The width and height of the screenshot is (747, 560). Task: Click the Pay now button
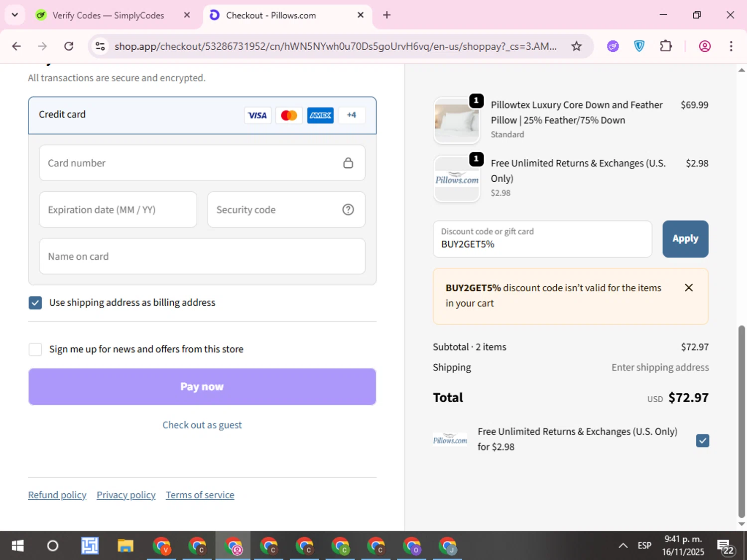click(x=202, y=387)
